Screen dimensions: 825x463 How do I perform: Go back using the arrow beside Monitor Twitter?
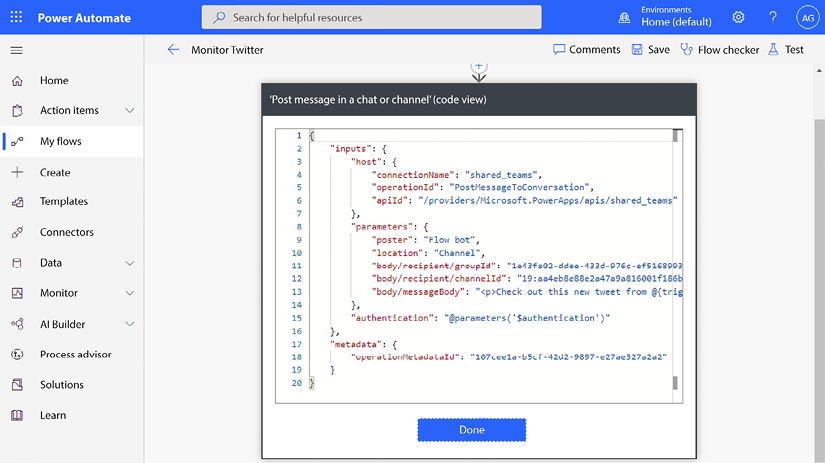pyautogui.click(x=173, y=49)
